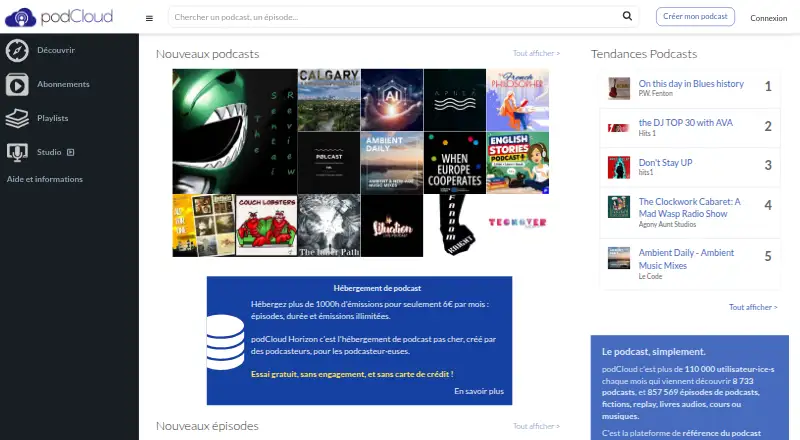This screenshot has height=440, width=800.
Task: Open the Fandom Knight cover
Action: click(455, 226)
